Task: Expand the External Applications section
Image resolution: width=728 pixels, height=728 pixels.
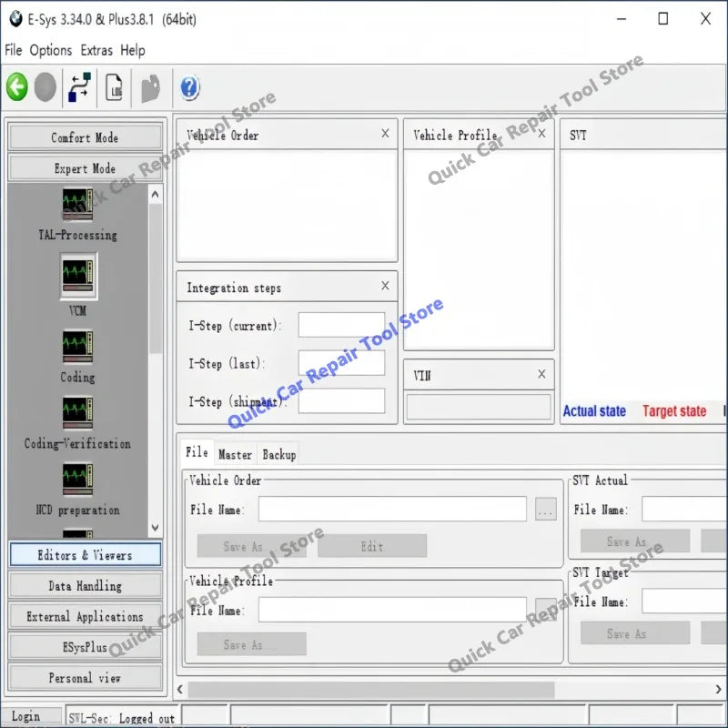Action: click(x=85, y=616)
